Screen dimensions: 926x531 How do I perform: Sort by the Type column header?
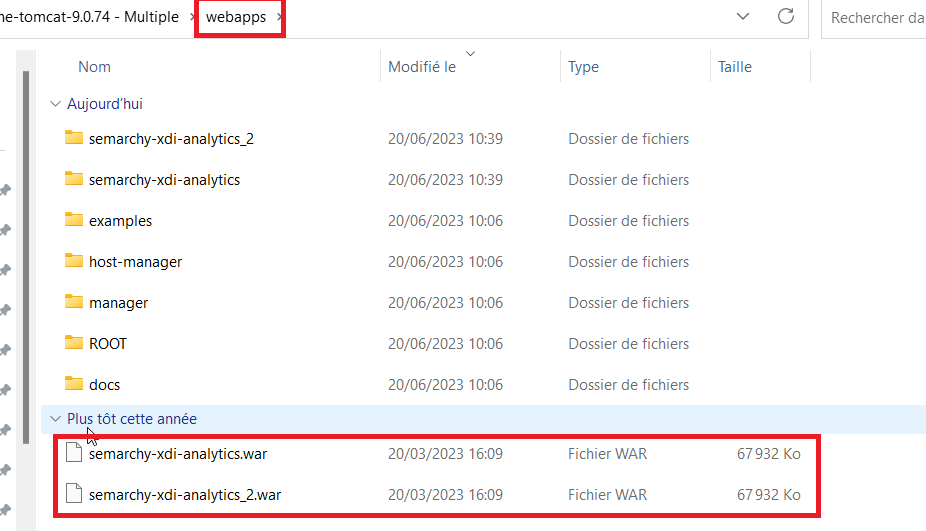tap(583, 67)
